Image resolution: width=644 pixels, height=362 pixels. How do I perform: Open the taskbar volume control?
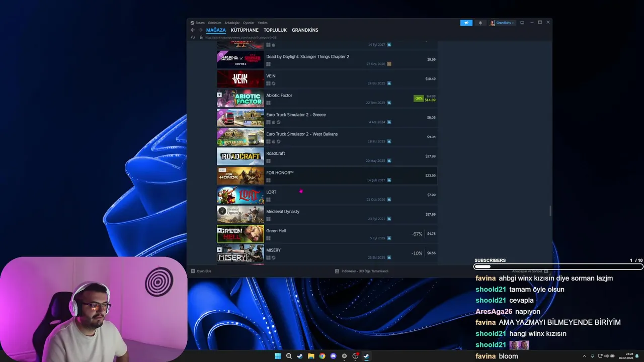coord(606,356)
